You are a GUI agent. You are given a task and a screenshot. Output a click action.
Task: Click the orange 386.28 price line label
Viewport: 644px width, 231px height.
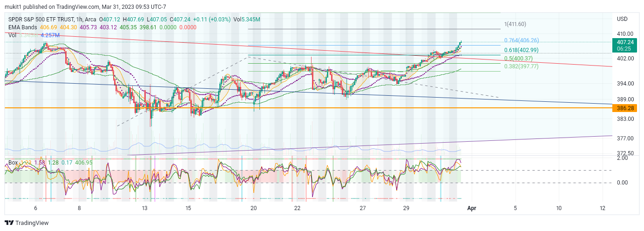tap(624, 108)
